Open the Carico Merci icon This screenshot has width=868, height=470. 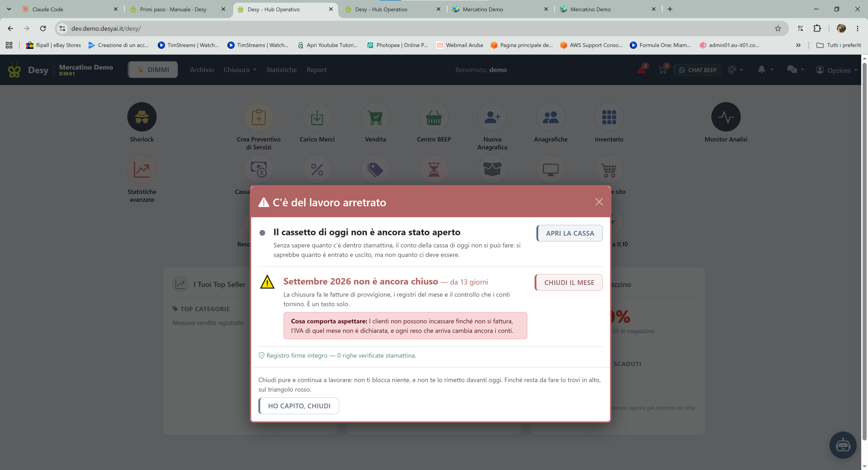tap(317, 117)
